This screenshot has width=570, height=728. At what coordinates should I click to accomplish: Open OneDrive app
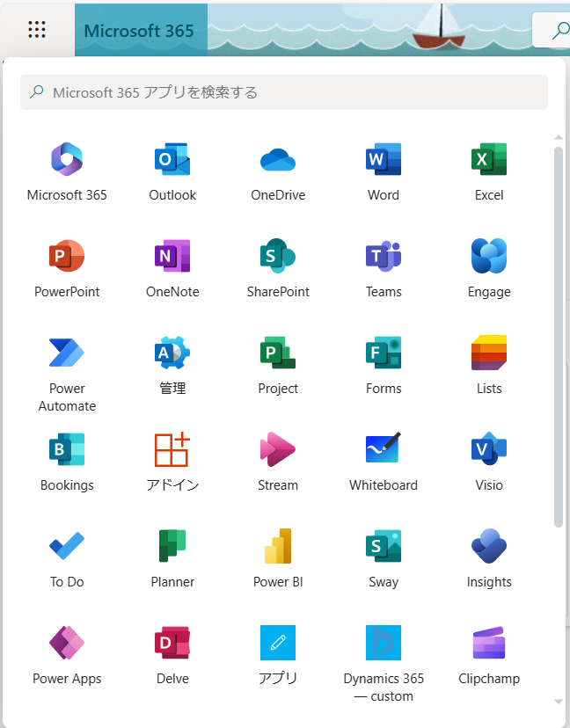click(x=278, y=159)
